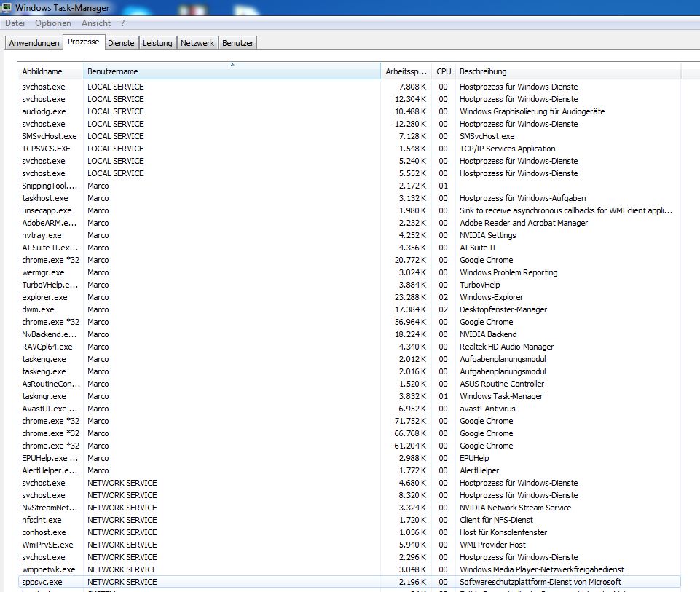This screenshot has height=592, width=700.
Task: Click the Task-Manager title bar icon
Action: 7,7
